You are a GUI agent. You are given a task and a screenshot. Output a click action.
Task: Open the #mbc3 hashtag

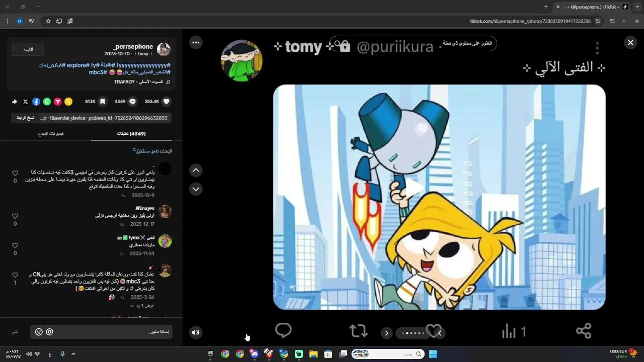(x=98, y=72)
